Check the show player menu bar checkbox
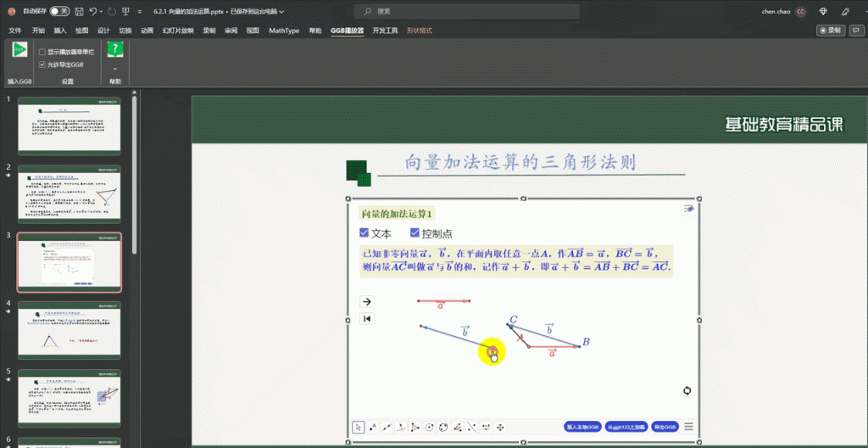Viewport: 868px width, 448px height. (x=42, y=52)
